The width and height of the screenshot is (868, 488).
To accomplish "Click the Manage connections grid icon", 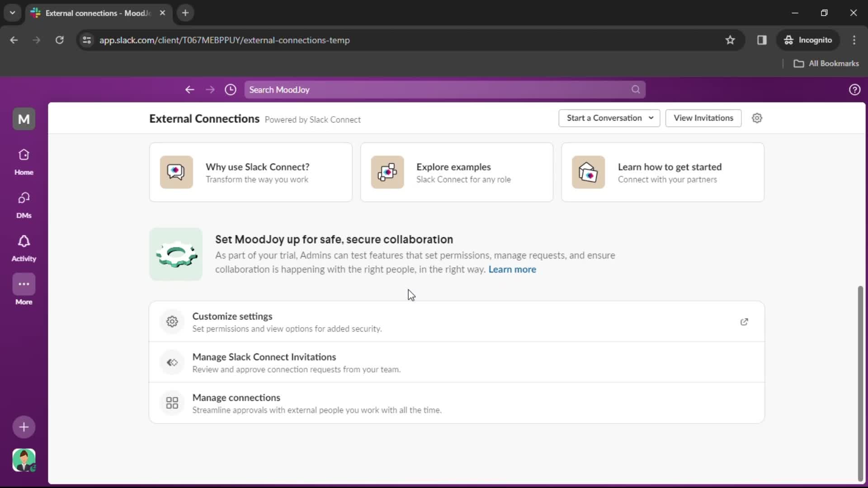I will coord(172,403).
